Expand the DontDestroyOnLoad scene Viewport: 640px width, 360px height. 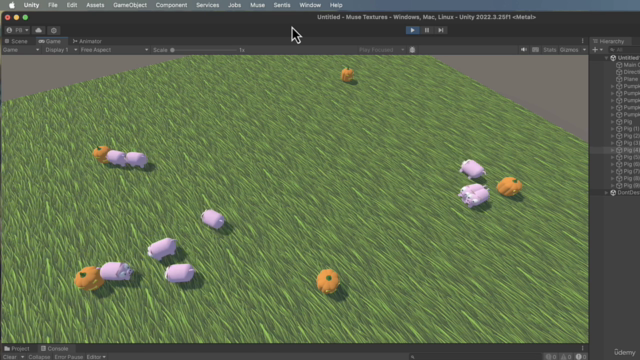click(606, 193)
